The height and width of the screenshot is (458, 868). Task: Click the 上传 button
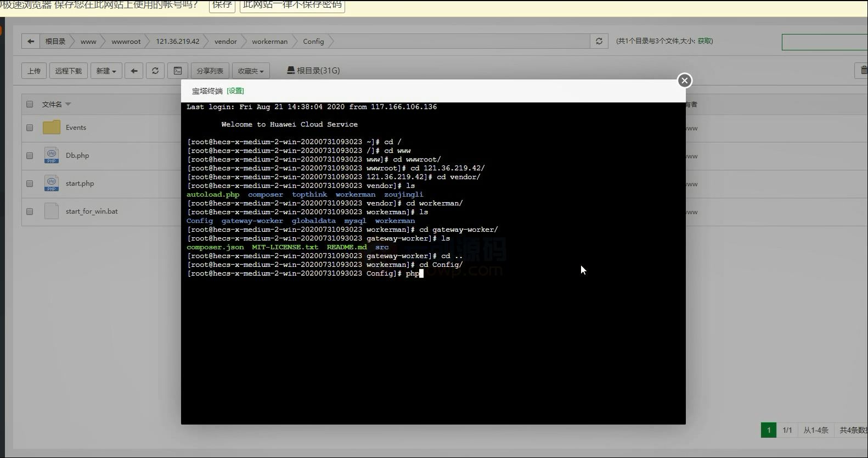pyautogui.click(x=34, y=71)
